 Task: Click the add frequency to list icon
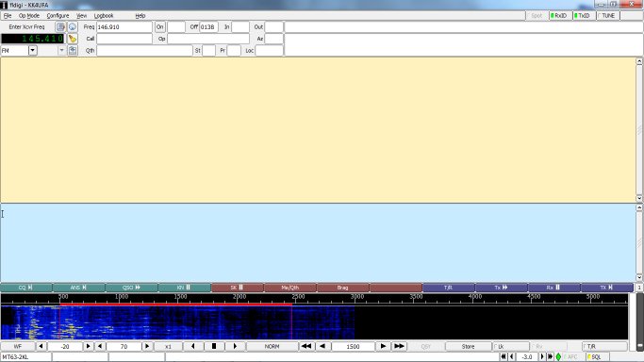tap(60, 27)
